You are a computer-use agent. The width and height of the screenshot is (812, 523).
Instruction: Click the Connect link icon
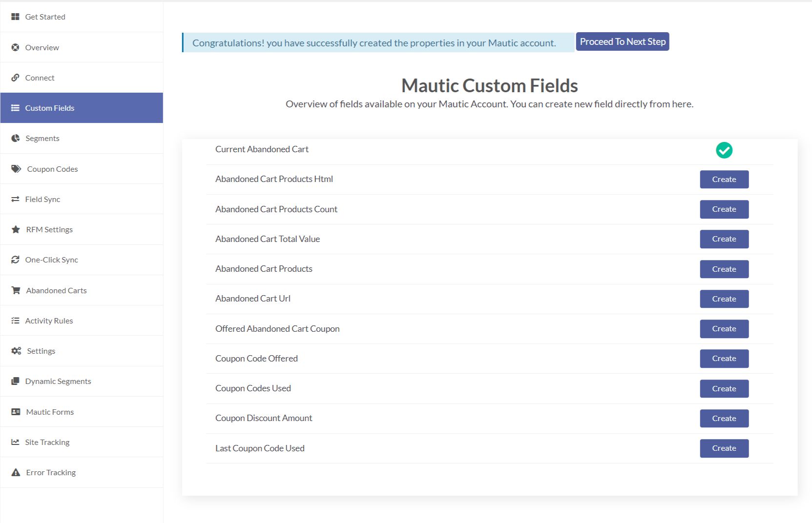click(x=15, y=78)
